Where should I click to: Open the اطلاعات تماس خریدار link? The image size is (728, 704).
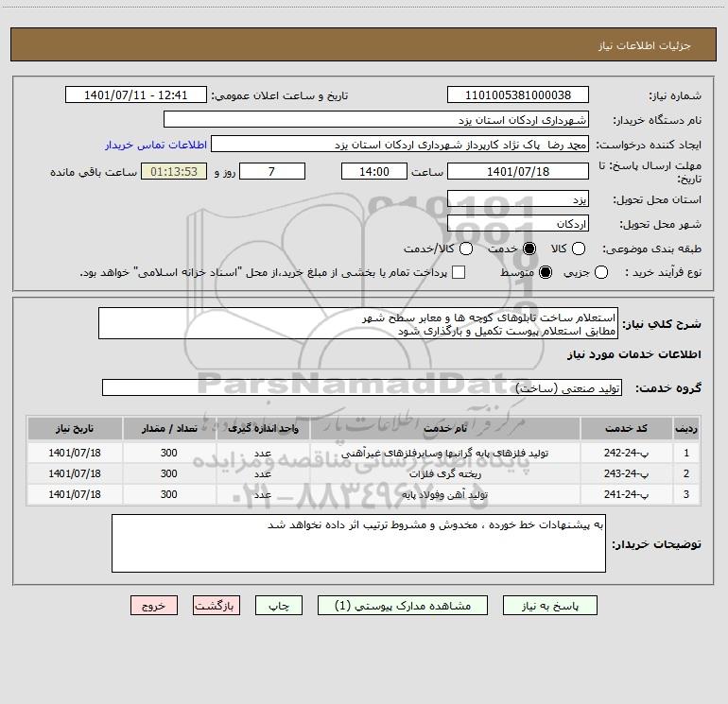pyautogui.click(x=156, y=145)
